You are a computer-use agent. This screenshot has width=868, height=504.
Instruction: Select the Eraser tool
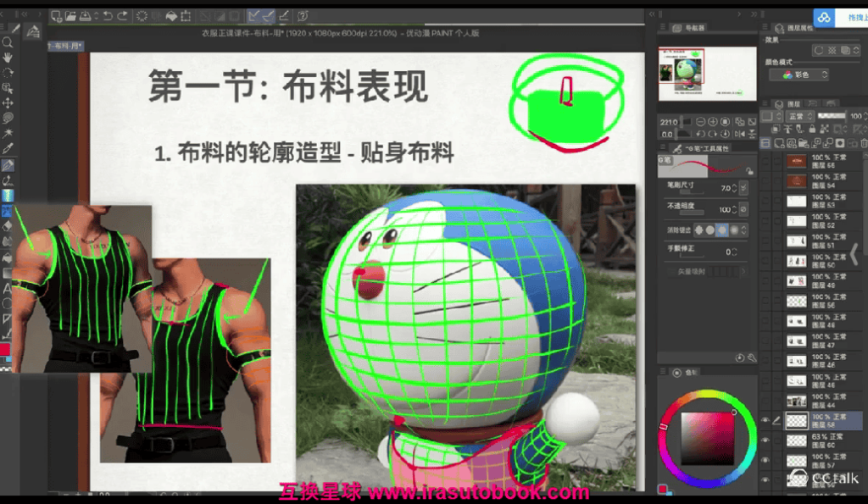(7, 225)
